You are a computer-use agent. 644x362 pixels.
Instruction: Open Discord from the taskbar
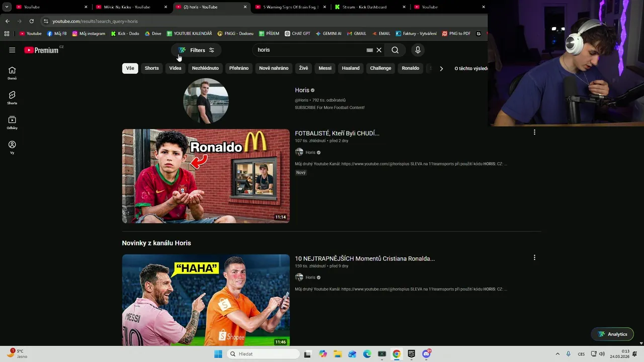coord(427,354)
